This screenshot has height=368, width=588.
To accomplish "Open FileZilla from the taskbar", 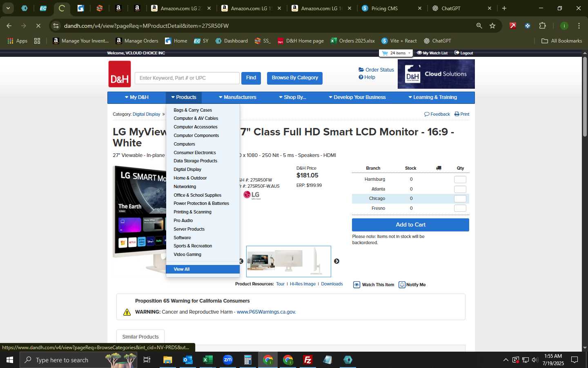I will 308,360.
